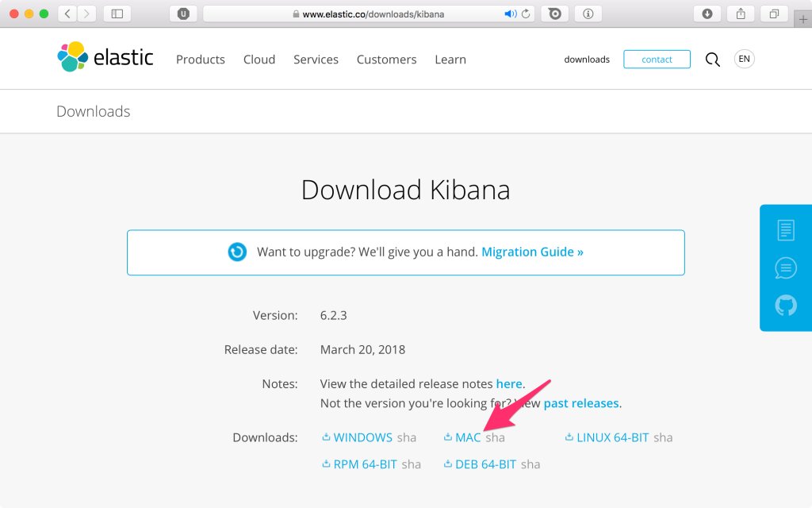812x508 pixels.
Task: Open the Learn menu
Action: click(x=450, y=60)
